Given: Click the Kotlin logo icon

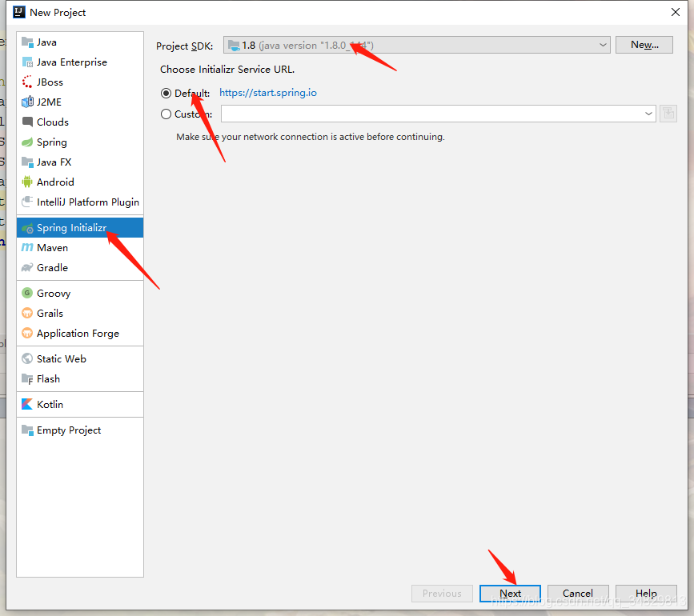Looking at the screenshot, I should tap(27, 404).
